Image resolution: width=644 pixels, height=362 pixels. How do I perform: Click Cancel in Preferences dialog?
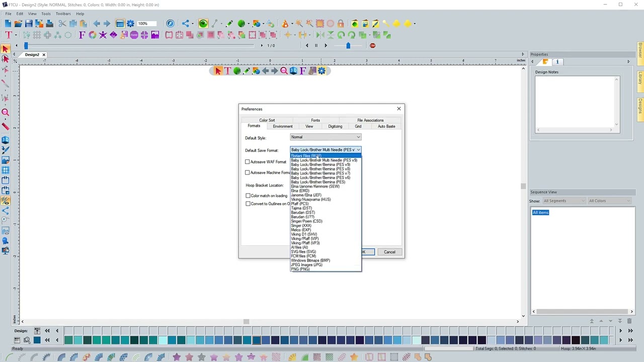389,252
